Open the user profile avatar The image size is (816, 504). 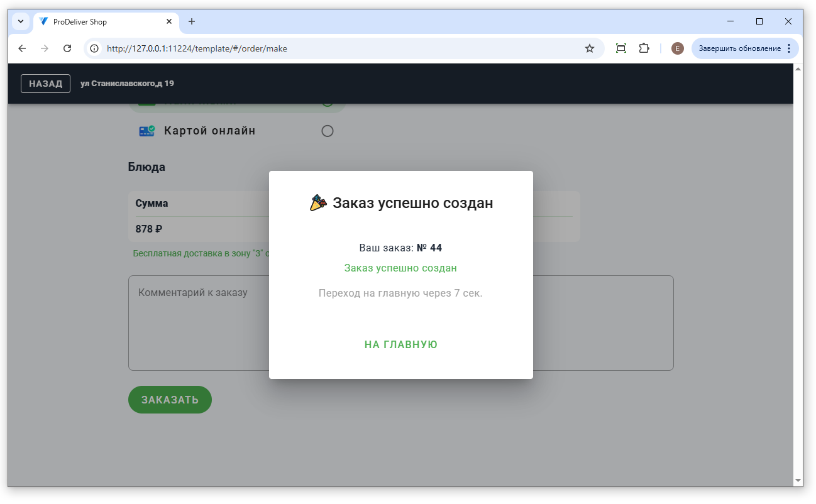point(677,48)
